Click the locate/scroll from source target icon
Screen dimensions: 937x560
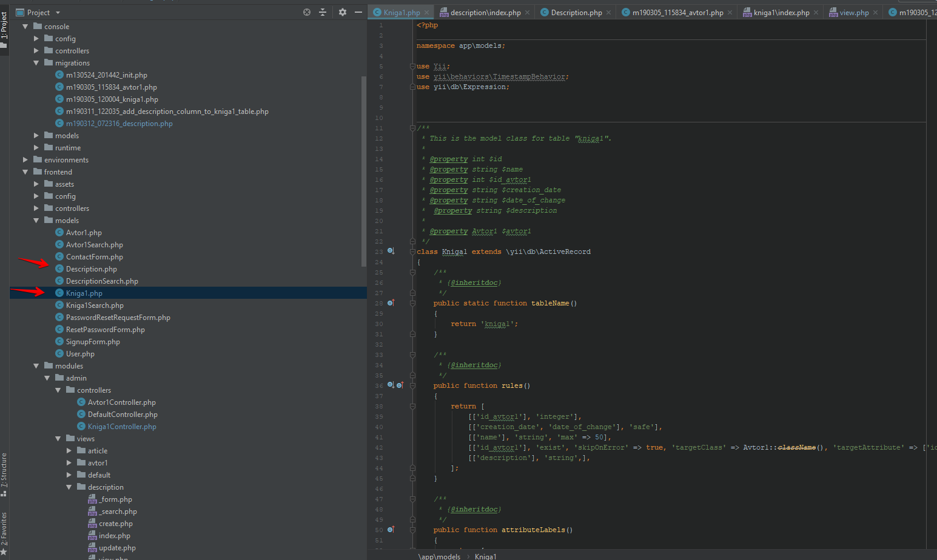(307, 12)
